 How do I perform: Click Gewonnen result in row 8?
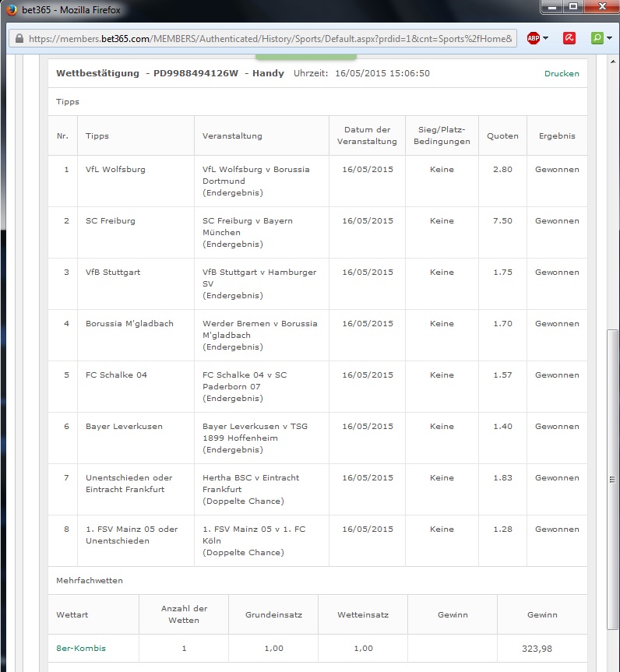click(557, 530)
